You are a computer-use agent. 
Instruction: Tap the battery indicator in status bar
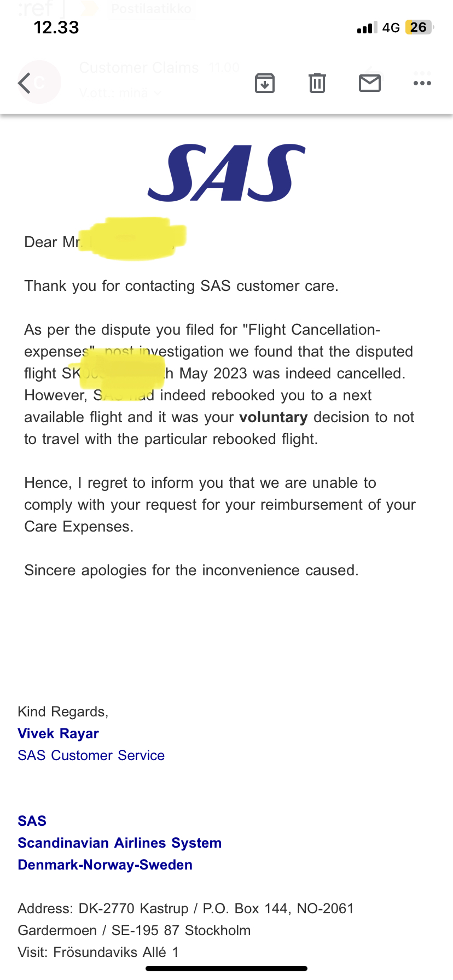coord(419,27)
